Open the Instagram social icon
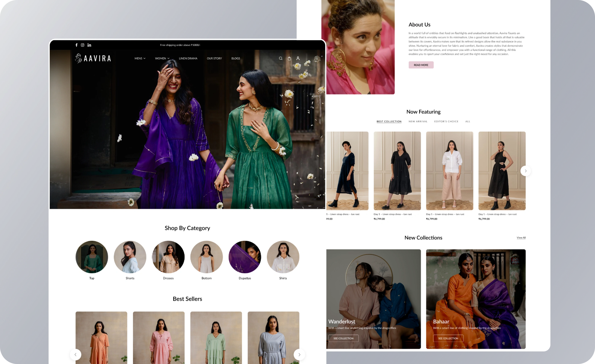This screenshot has width=595, height=364. (x=82, y=45)
